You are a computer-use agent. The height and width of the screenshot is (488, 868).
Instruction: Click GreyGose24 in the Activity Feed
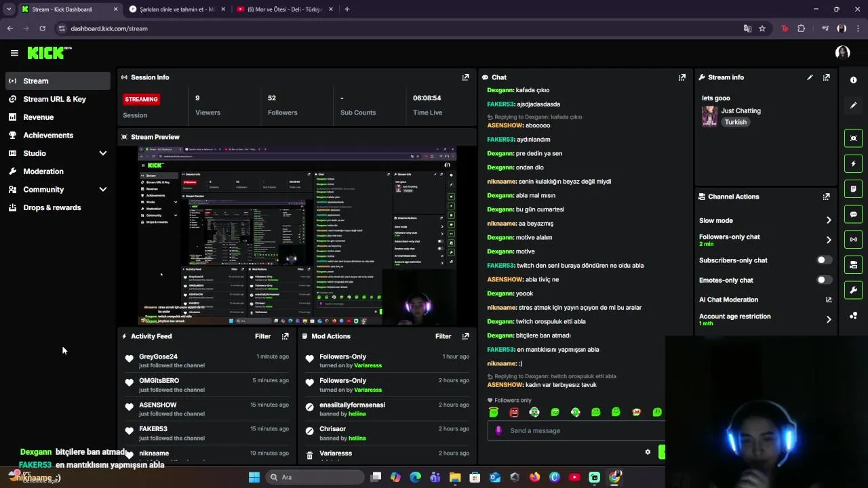pyautogui.click(x=158, y=357)
